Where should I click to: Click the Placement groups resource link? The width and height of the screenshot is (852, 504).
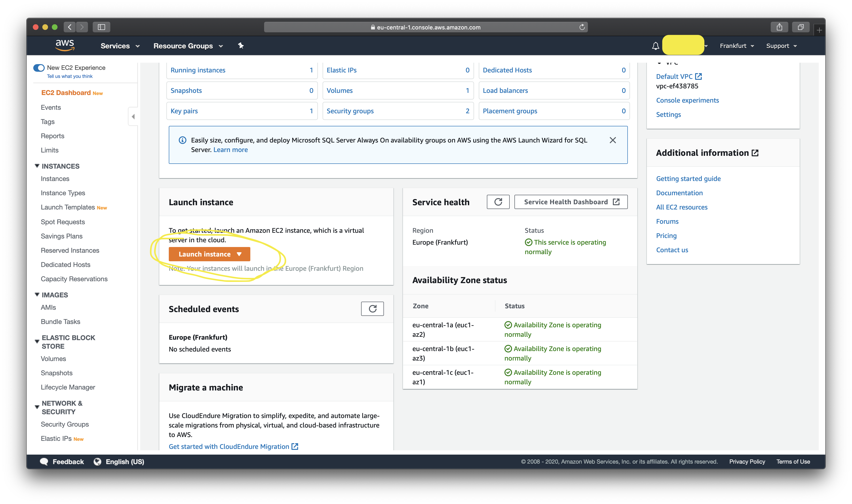point(510,111)
